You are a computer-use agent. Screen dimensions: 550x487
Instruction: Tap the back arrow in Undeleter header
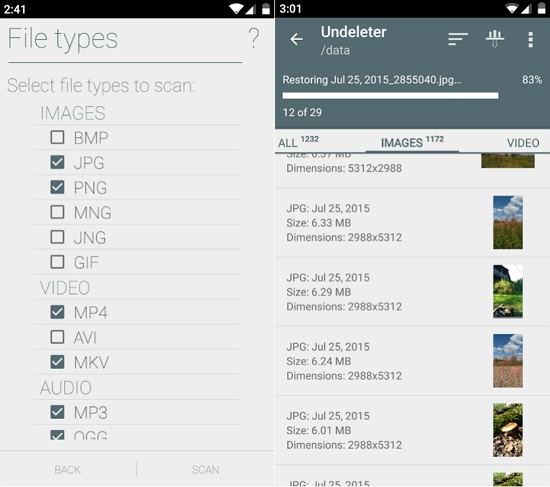coord(296,39)
